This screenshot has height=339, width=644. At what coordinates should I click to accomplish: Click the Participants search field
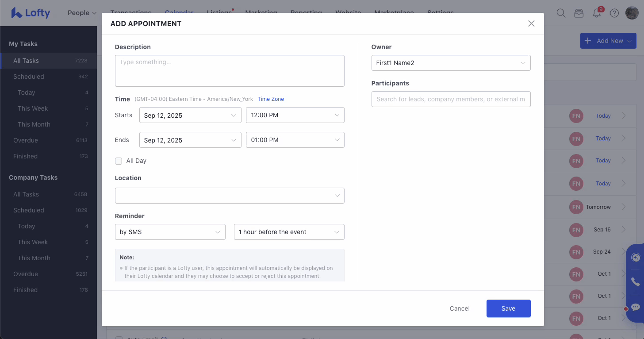click(451, 99)
